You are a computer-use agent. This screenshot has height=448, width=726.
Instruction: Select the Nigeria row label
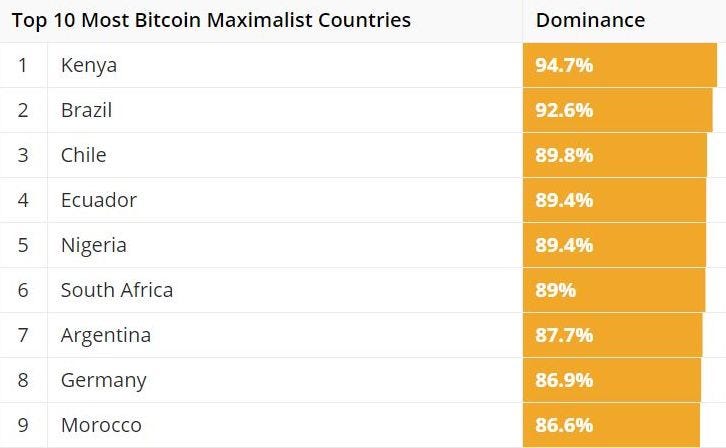pos(94,245)
